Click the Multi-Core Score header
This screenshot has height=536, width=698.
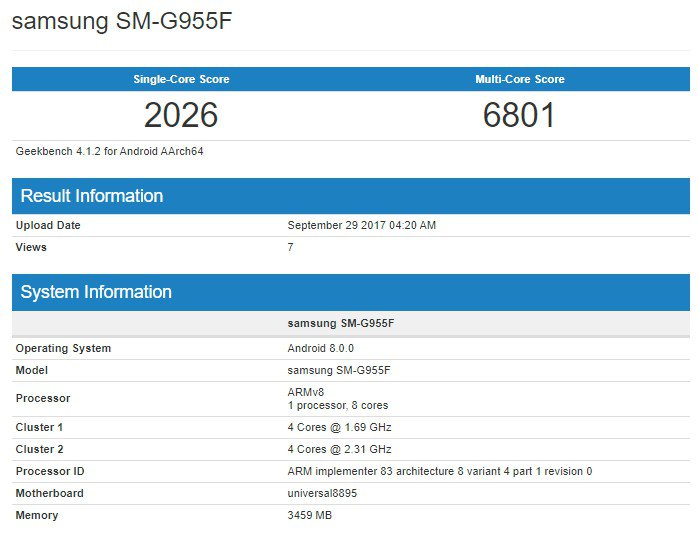(519, 79)
